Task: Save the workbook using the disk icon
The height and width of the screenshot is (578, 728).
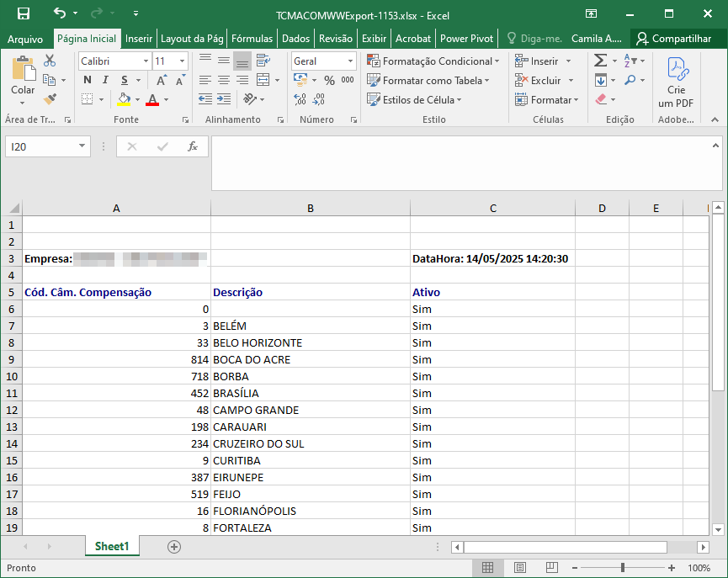Action: 24,13
